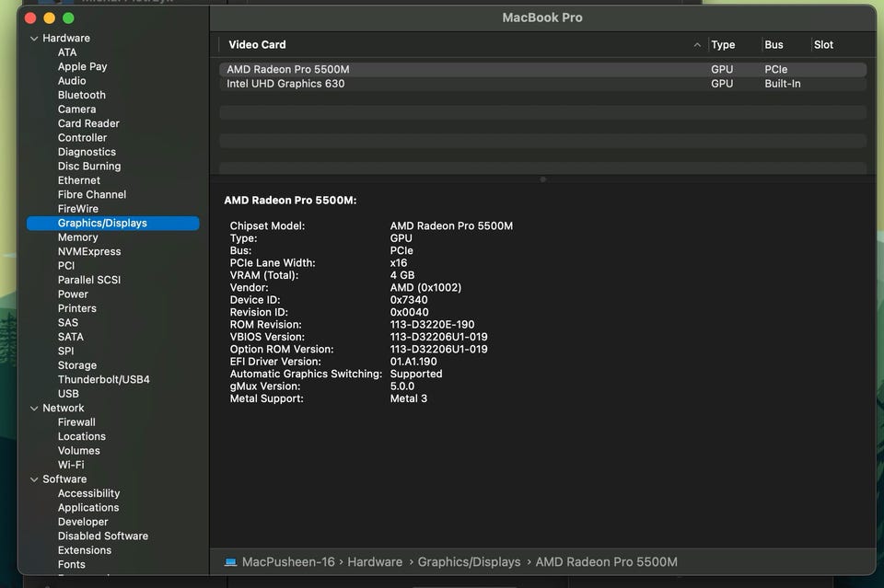This screenshot has width=884, height=588.
Task: Click the Slot column header
Action: click(823, 45)
